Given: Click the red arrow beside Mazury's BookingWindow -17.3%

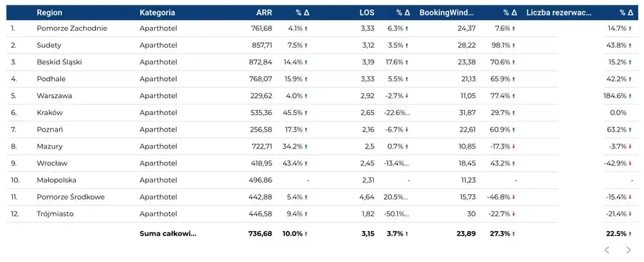Looking at the screenshot, I should [513, 146].
